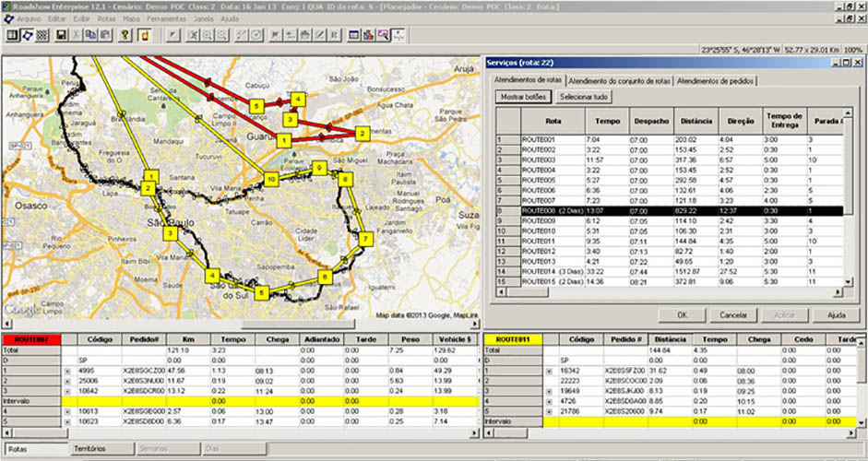Image resolution: width=868 pixels, height=461 pixels.
Task: Click the Tempo de Entrega column header
Action: tap(785, 121)
